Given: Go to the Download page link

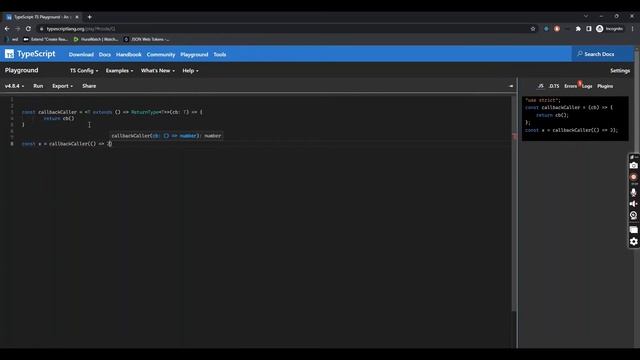Looking at the screenshot, I should [x=81, y=54].
